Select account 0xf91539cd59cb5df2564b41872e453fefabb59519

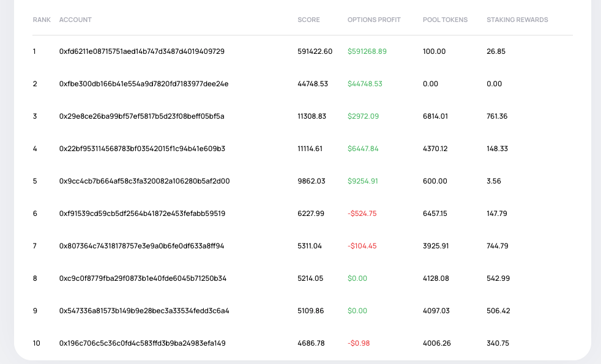click(x=142, y=214)
